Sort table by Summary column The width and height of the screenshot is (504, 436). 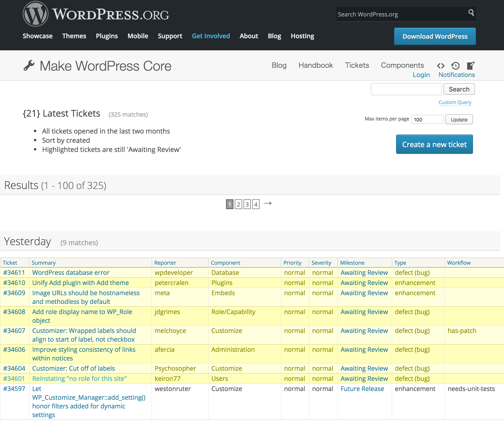tap(44, 263)
